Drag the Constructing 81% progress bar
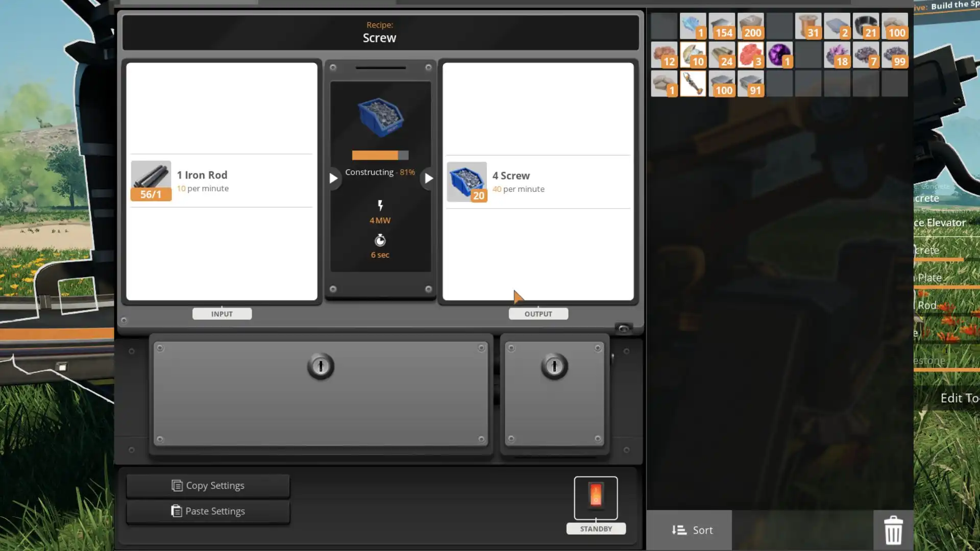The image size is (980, 551). [x=380, y=154]
